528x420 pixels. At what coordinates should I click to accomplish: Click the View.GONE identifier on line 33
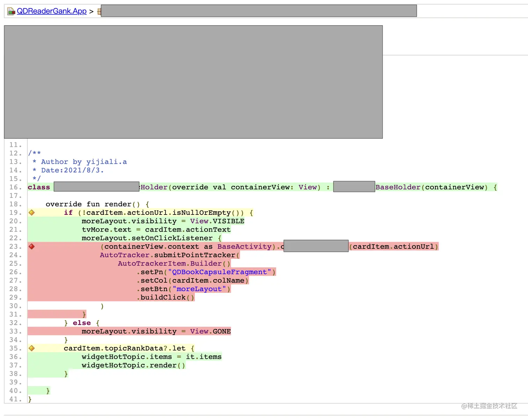[x=210, y=331]
